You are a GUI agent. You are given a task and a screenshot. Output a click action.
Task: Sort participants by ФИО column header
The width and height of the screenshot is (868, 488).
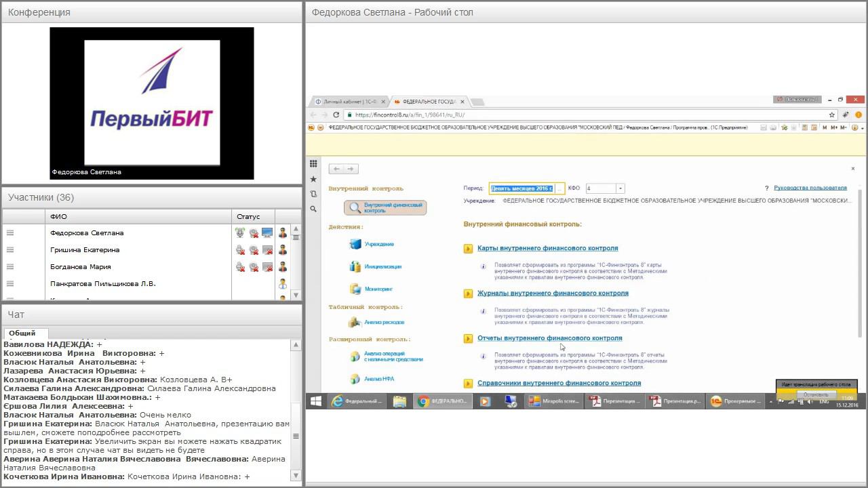pos(138,216)
